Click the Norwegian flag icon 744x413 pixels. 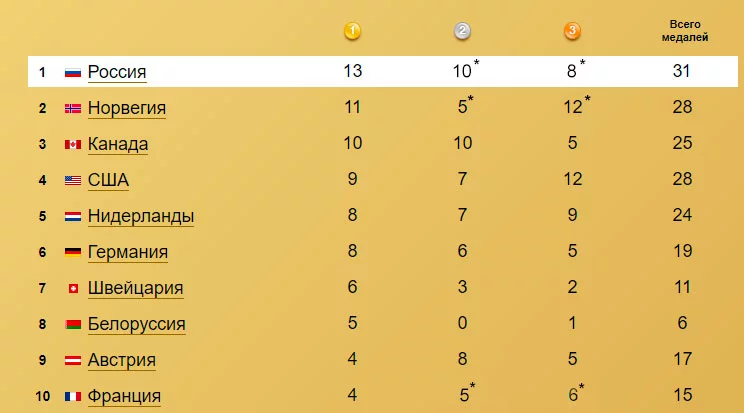[x=73, y=108]
